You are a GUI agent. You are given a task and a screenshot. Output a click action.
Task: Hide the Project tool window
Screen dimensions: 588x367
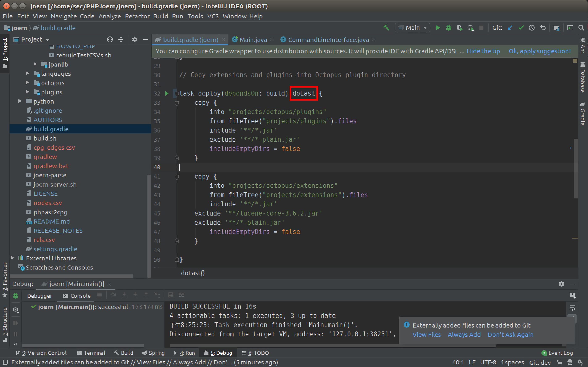pos(145,39)
